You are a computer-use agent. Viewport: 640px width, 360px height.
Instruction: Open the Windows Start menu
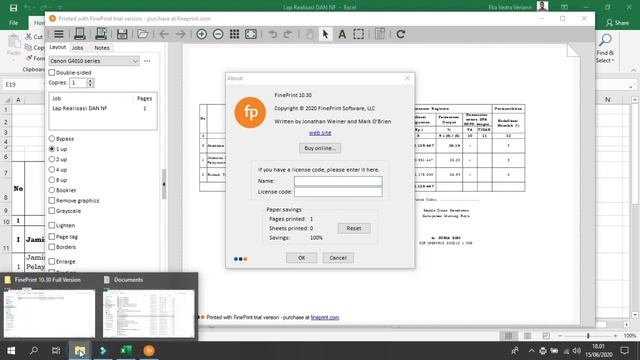click(x=11, y=351)
